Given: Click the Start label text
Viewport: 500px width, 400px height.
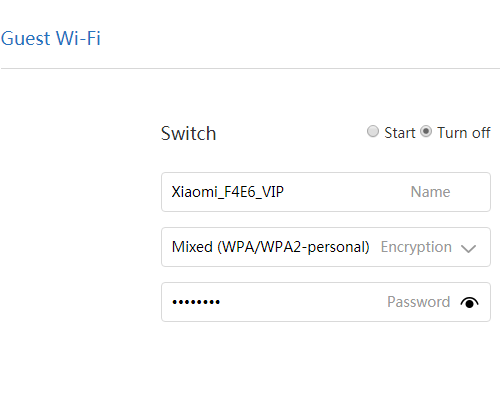Looking at the screenshot, I should [400, 133].
